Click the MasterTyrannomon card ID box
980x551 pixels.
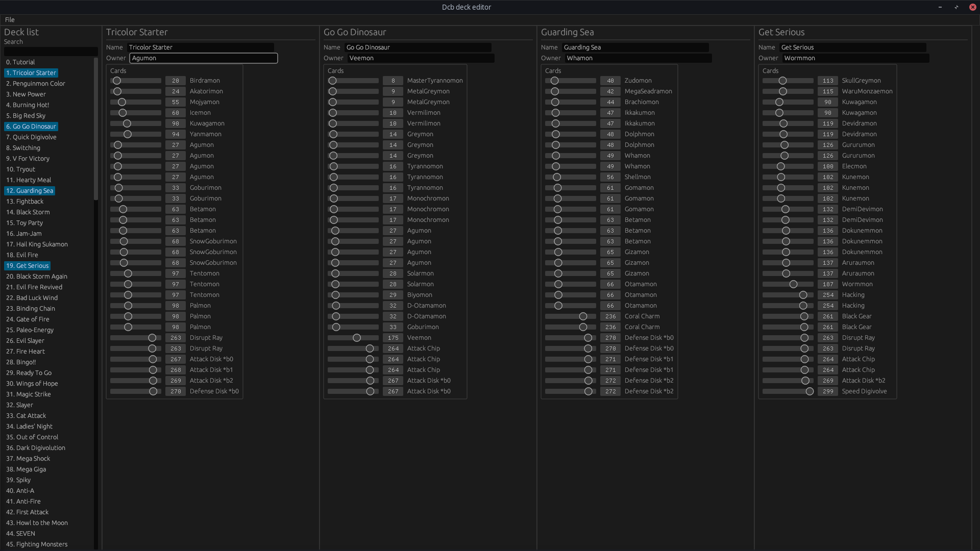point(393,81)
